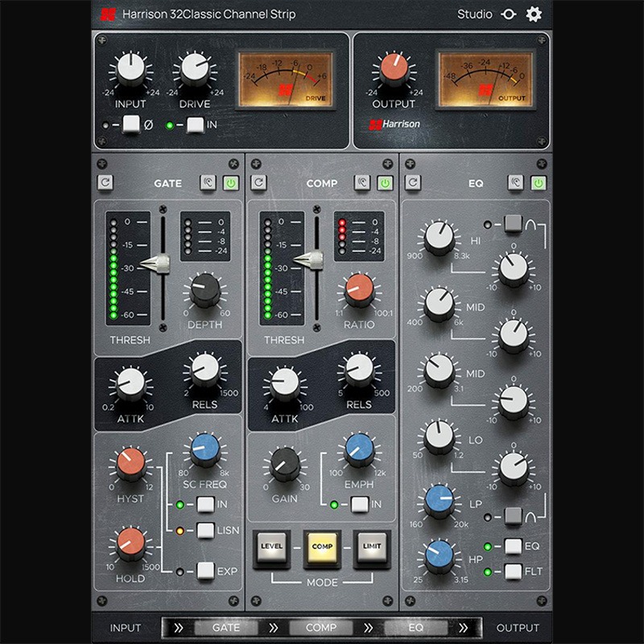
Task: Click the comp RATIO knob
Action: coord(359,289)
